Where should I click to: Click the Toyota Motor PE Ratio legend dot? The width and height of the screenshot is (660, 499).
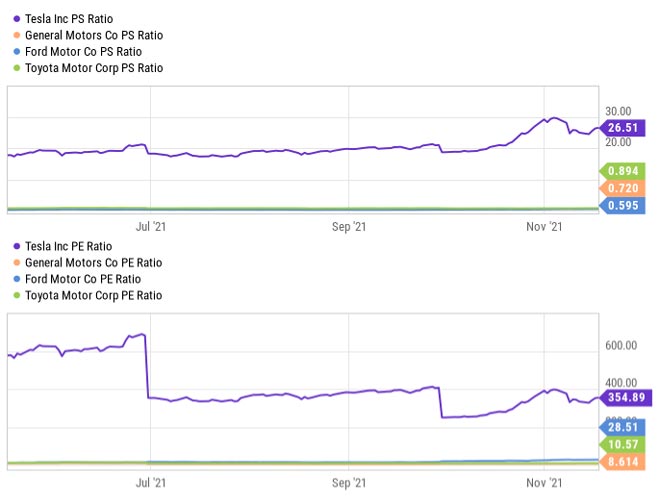tap(15, 295)
